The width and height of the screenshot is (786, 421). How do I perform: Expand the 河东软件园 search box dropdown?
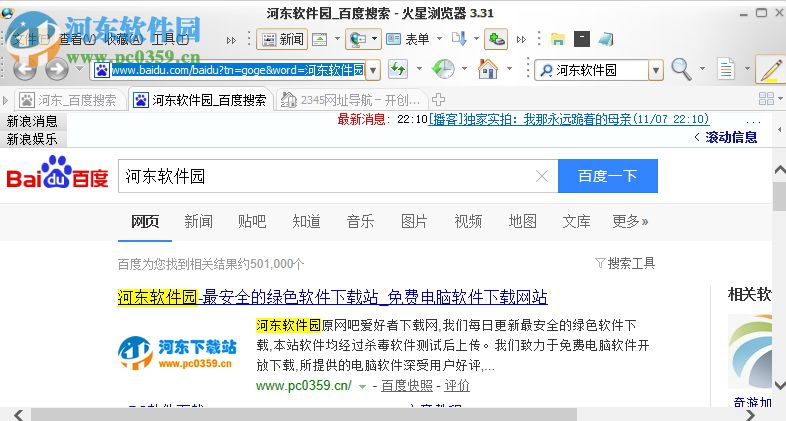656,70
